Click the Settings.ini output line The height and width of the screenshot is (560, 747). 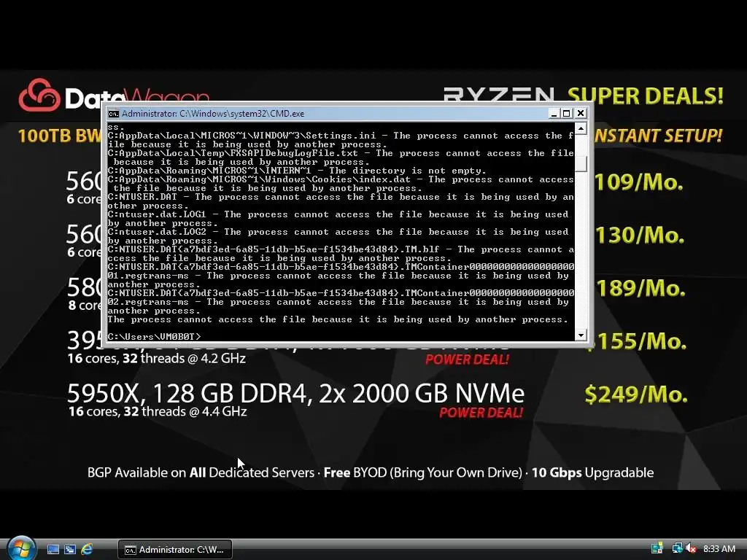340,136
